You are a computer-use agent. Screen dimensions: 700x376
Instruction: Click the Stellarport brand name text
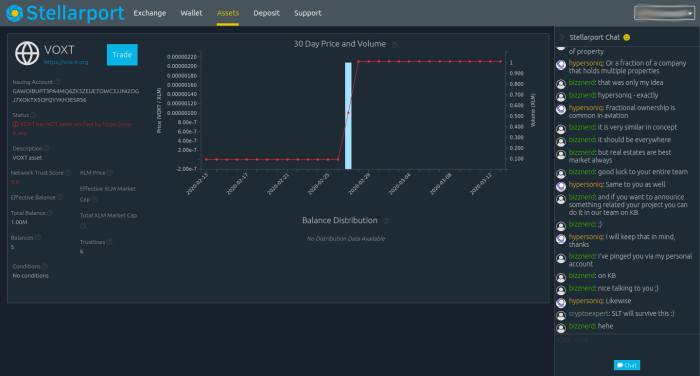click(x=75, y=13)
